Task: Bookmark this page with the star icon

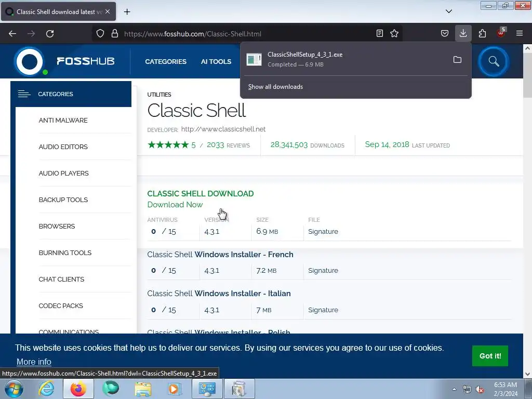Action: (x=394, y=33)
